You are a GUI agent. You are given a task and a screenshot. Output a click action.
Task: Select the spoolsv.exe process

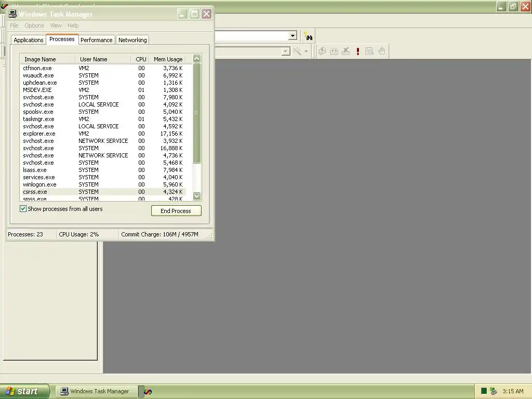103,112
